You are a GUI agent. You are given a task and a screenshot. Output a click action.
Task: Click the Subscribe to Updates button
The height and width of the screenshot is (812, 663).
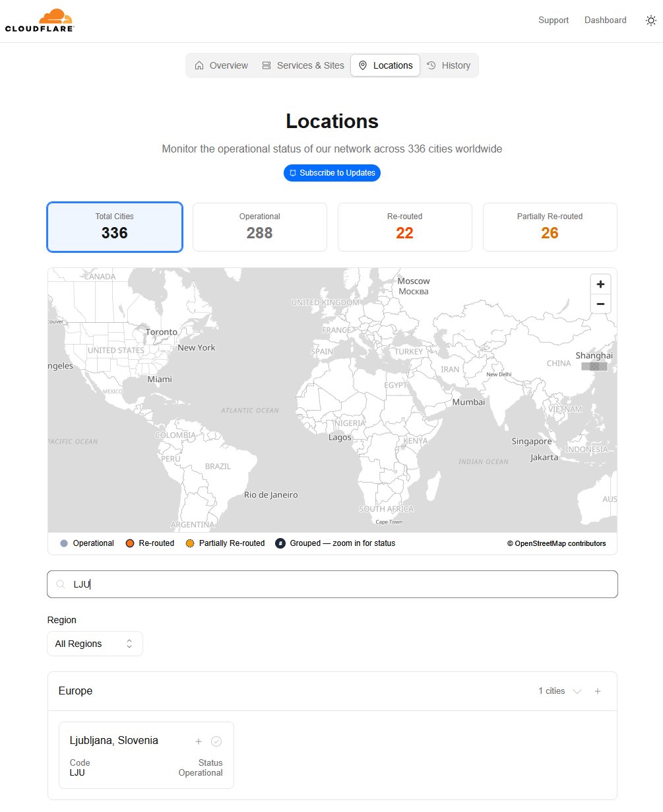[x=332, y=173]
